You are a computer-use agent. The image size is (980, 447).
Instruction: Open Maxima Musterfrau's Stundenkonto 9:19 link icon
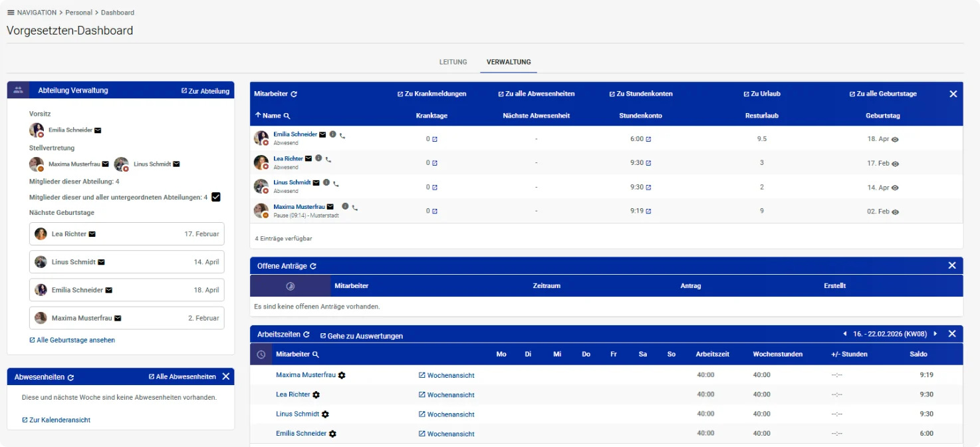(648, 212)
